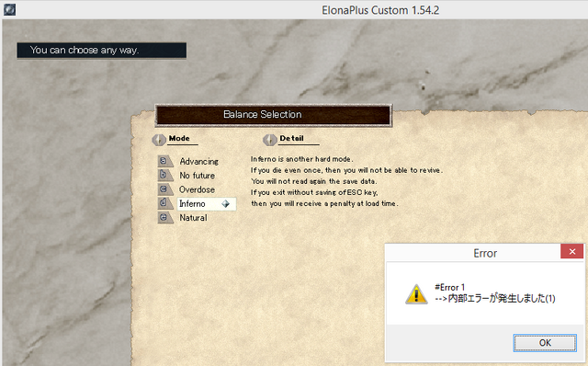The height and width of the screenshot is (366, 588).
Task: Select the Natural mode option
Action: pyautogui.click(x=193, y=218)
